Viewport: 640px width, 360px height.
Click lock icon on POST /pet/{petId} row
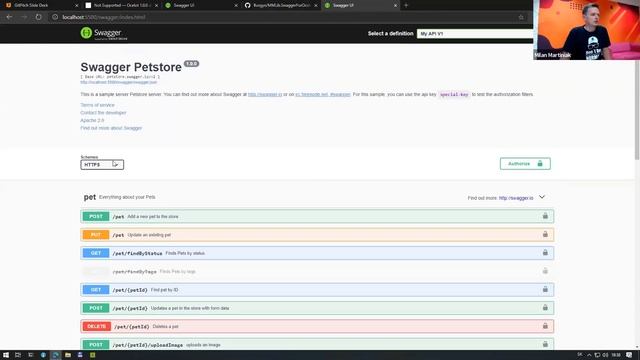click(x=545, y=308)
